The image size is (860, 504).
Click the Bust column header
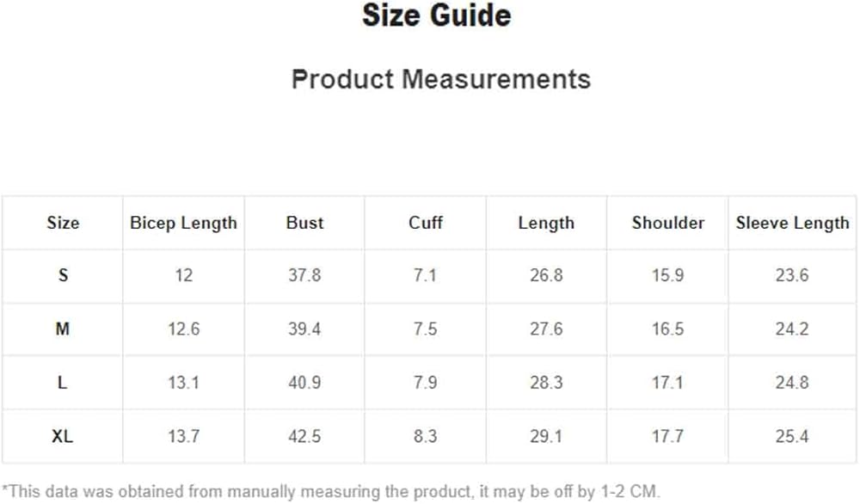(304, 223)
